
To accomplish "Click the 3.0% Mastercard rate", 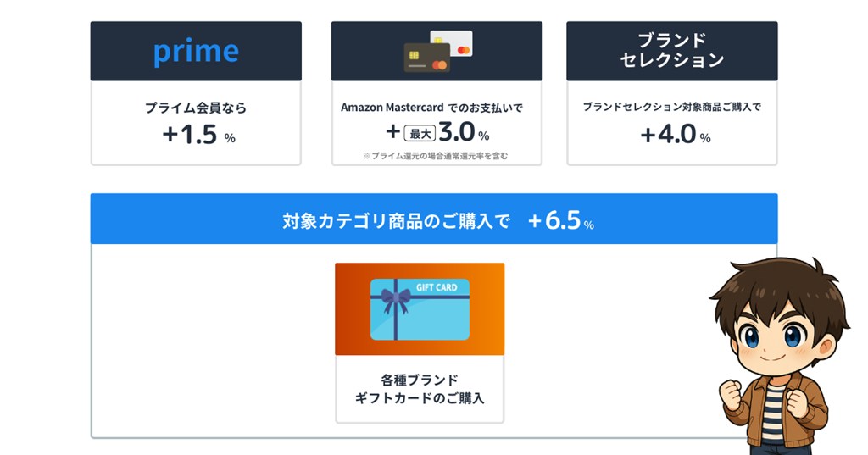I will pyautogui.click(x=463, y=134).
